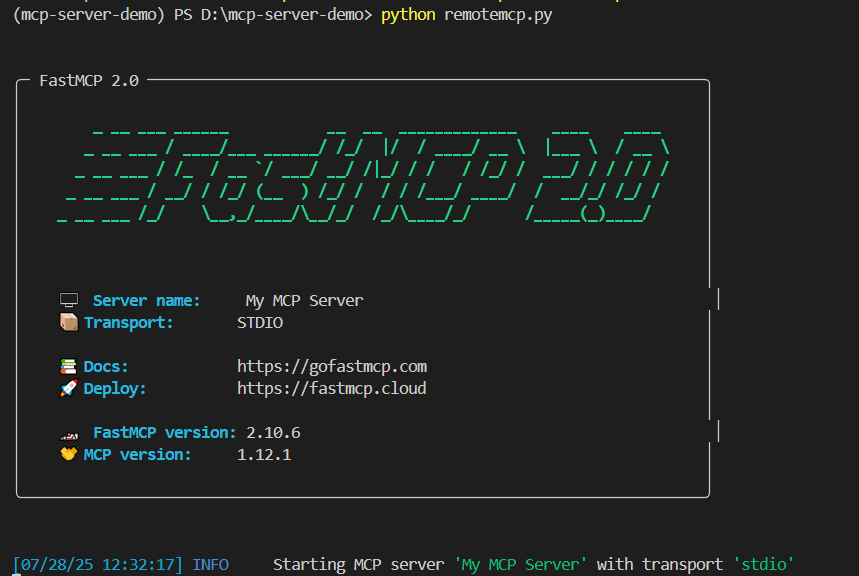Open the fastmcp.cloud deploy link
859x576 pixels.
click(x=331, y=388)
